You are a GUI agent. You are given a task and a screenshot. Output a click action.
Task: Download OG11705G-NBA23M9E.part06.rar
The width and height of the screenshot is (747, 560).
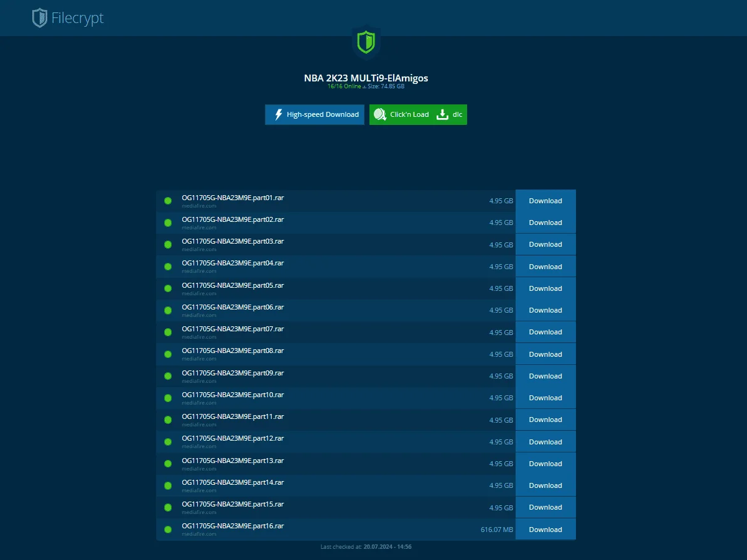[545, 310]
